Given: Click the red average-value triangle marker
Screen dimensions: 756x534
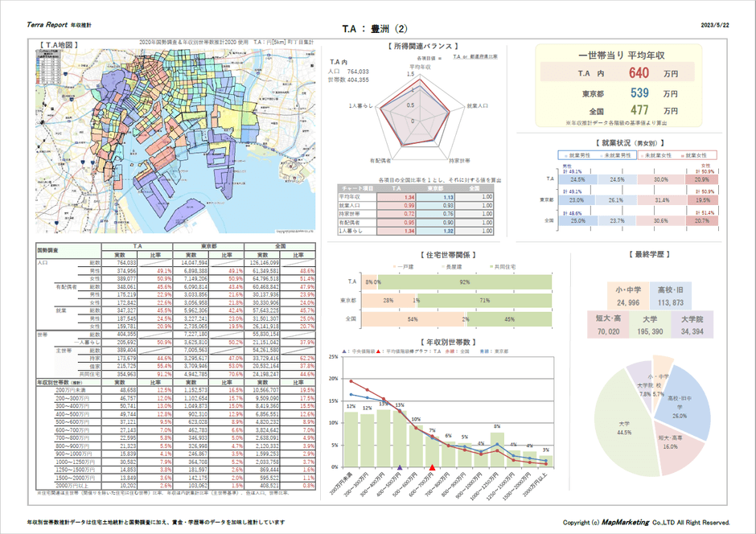Looking at the screenshot, I should [x=433, y=467].
